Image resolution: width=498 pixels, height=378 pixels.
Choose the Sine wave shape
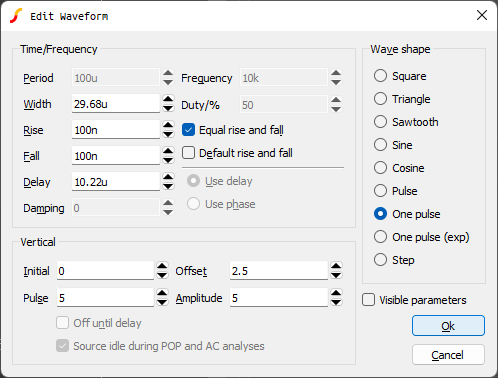[x=380, y=145]
